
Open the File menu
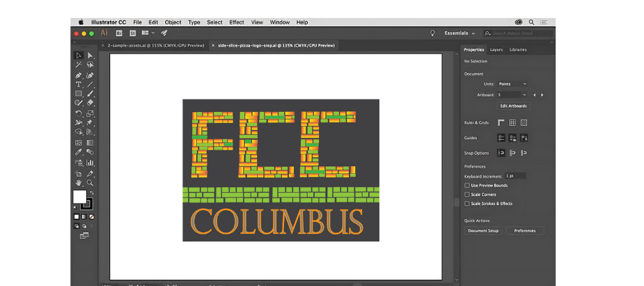point(137,22)
